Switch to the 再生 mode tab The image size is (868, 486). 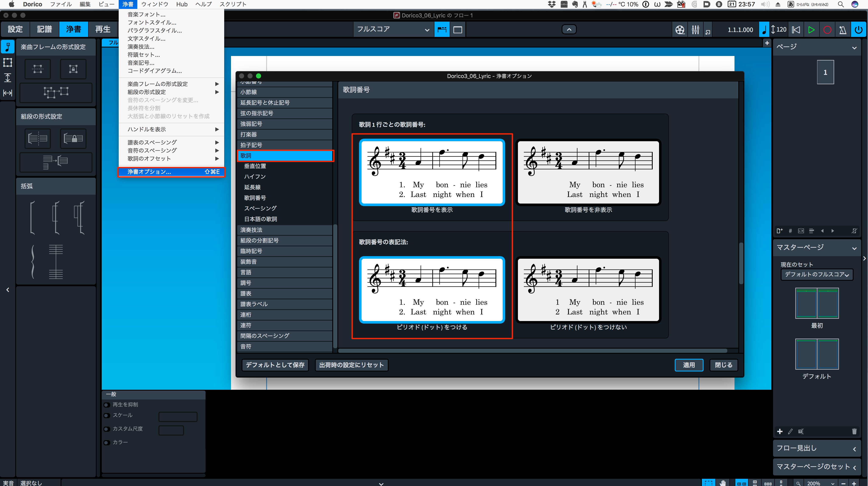tap(103, 29)
